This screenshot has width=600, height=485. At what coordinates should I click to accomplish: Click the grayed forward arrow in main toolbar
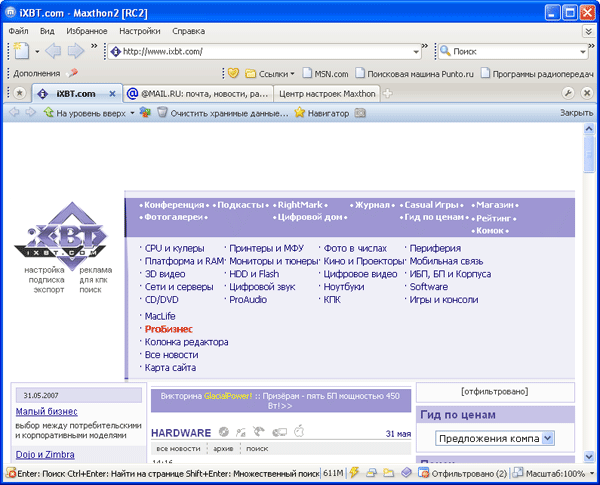click(x=76, y=51)
